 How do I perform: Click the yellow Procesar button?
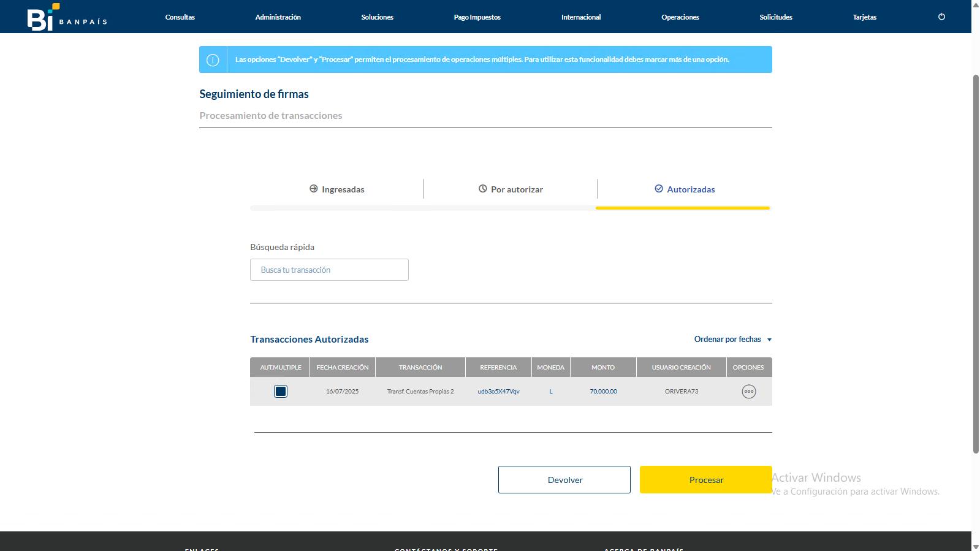click(x=706, y=480)
